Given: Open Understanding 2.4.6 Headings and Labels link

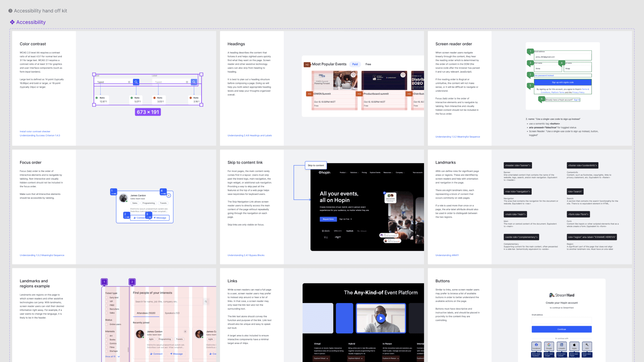Looking at the screenshot, I should [250, 135].
